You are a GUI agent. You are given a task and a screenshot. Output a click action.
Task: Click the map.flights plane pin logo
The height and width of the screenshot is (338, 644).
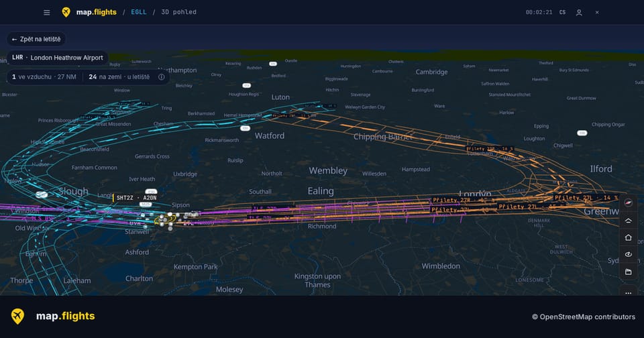coord(66,12)
